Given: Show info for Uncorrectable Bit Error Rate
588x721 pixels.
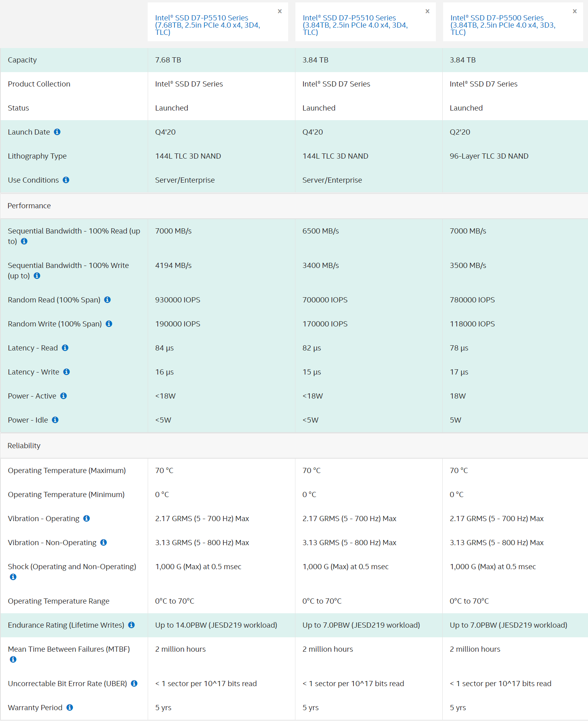Looking at the screenshot, I should click(x=134, y=683).
